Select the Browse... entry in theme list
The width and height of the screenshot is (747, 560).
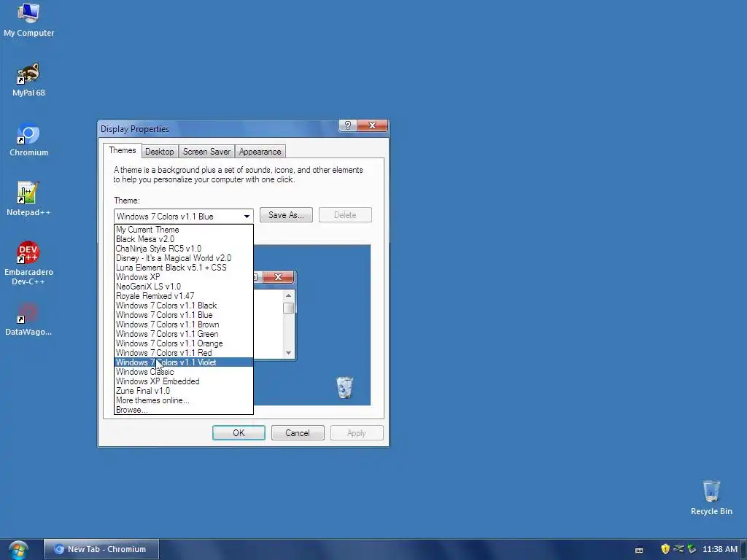tap(183, 410)
